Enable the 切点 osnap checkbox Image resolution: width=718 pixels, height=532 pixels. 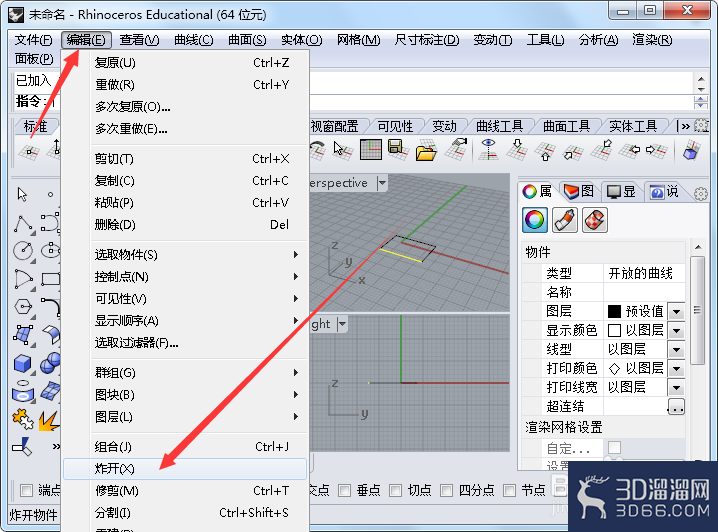click(x=395, y=491)
